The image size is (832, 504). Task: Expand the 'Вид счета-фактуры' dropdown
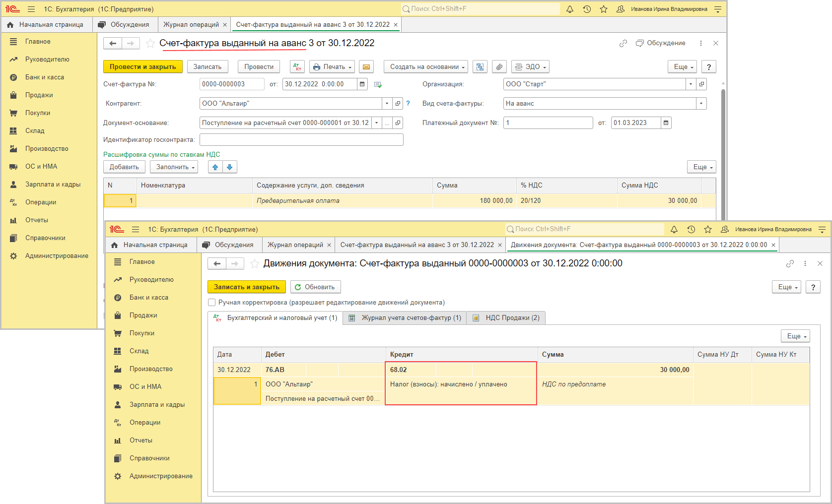click(x=701, y=104)
